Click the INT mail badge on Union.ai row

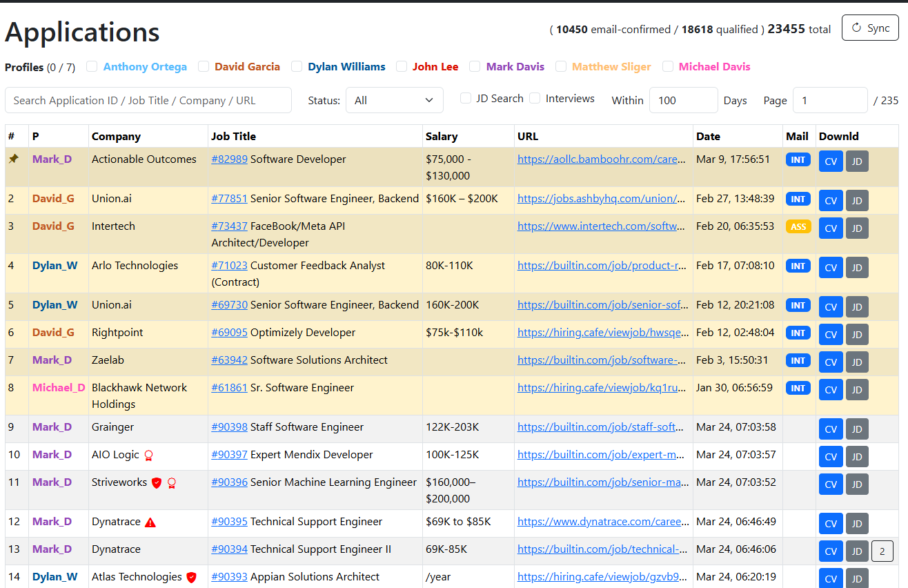798,198
